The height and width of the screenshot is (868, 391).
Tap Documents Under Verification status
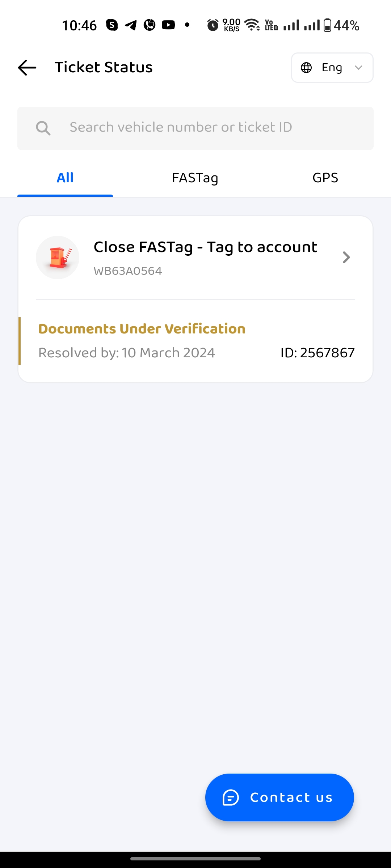[x=142, y=329]
